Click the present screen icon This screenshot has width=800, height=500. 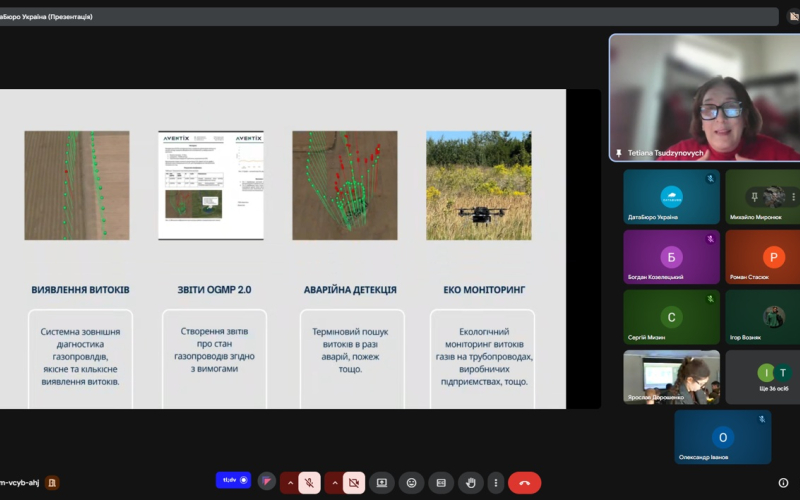tap(382, 483)
